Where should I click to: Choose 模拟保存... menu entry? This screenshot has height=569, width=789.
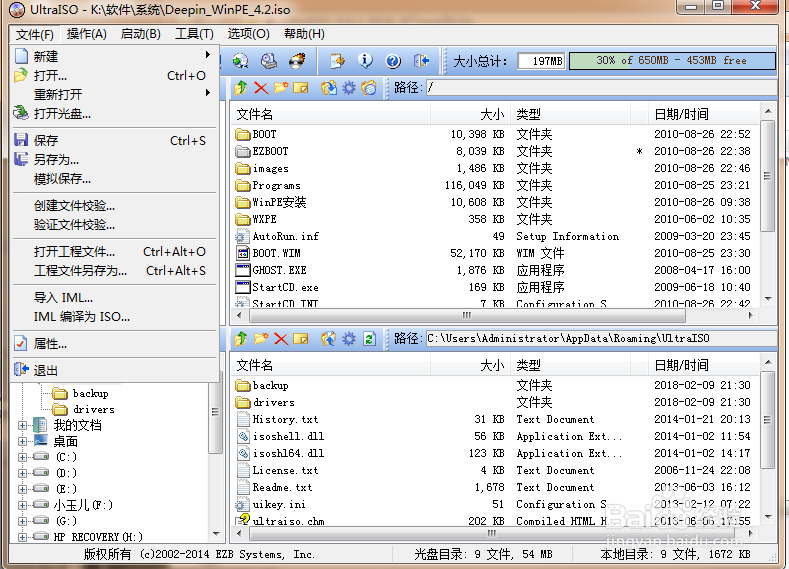pos(115,179)
